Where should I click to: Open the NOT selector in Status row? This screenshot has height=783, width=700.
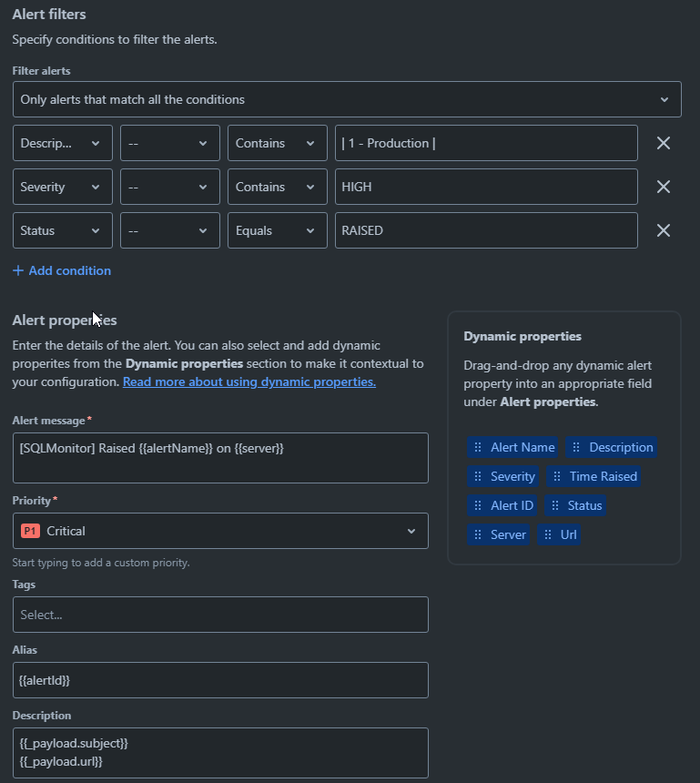click(169, 230)
